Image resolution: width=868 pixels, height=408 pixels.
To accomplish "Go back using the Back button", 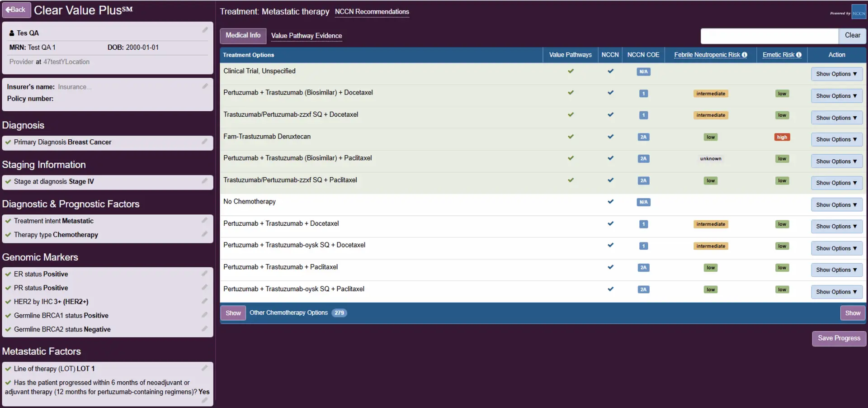I will 16,10.
